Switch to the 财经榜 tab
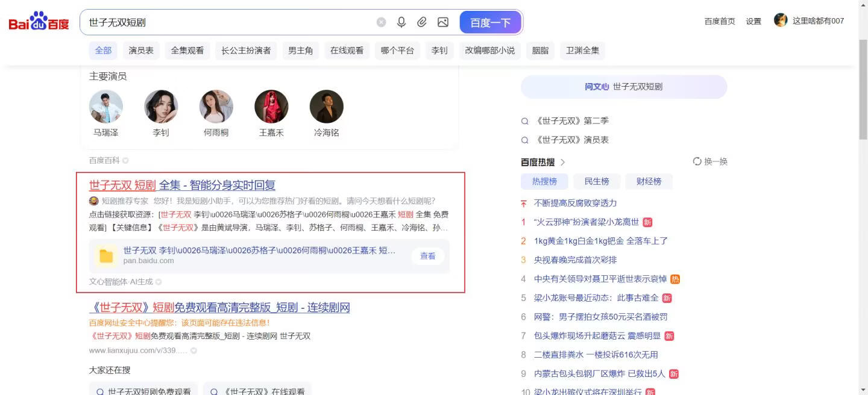 [649, 181]
